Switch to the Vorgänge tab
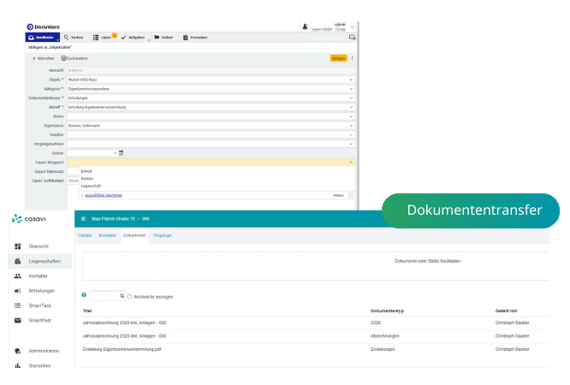Screen dimensions: 570x385 162,236
